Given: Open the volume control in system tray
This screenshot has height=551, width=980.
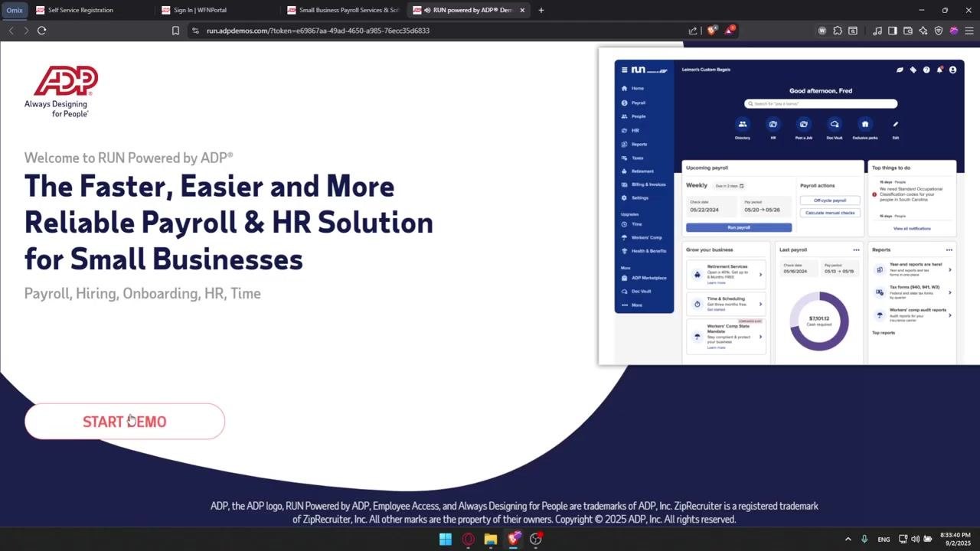Looking at the screenshot, I should (916, 539).
